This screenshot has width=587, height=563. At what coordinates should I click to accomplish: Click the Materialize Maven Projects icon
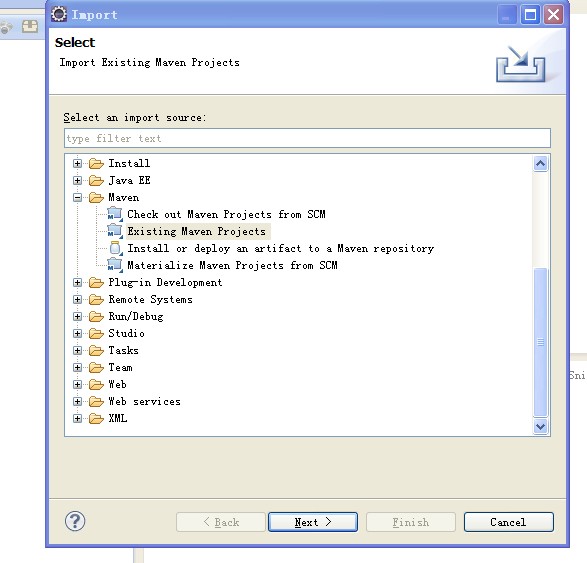[x=115, y=265]
